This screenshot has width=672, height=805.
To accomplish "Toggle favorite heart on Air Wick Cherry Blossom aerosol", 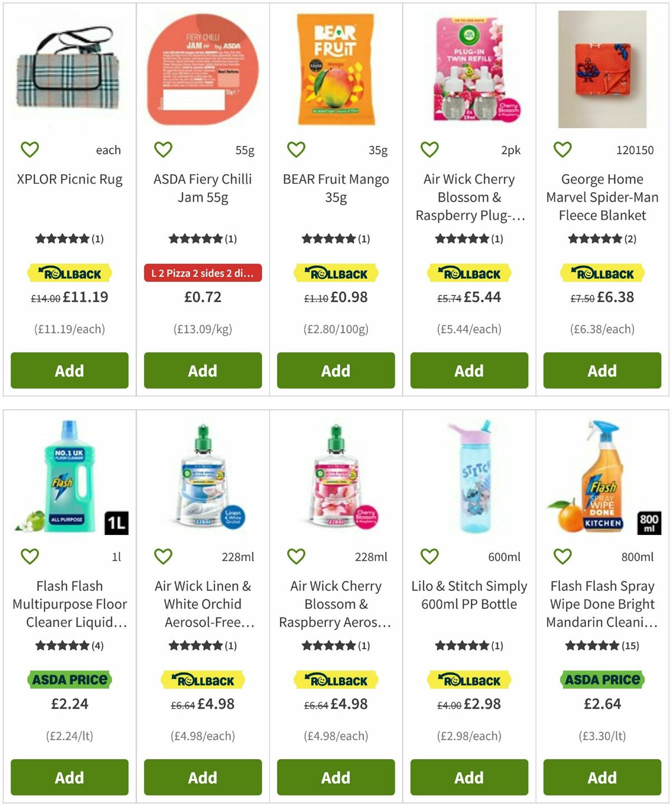I will coord(296,557).
